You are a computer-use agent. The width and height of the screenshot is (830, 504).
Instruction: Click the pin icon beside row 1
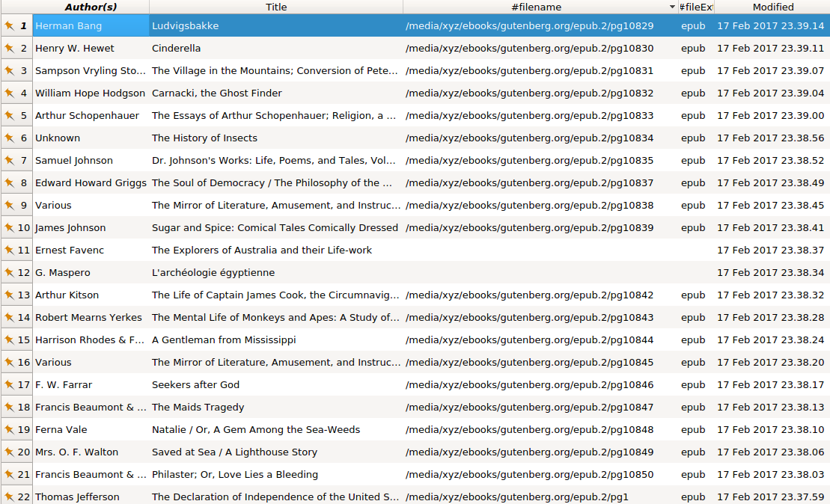tap(10, 25)
